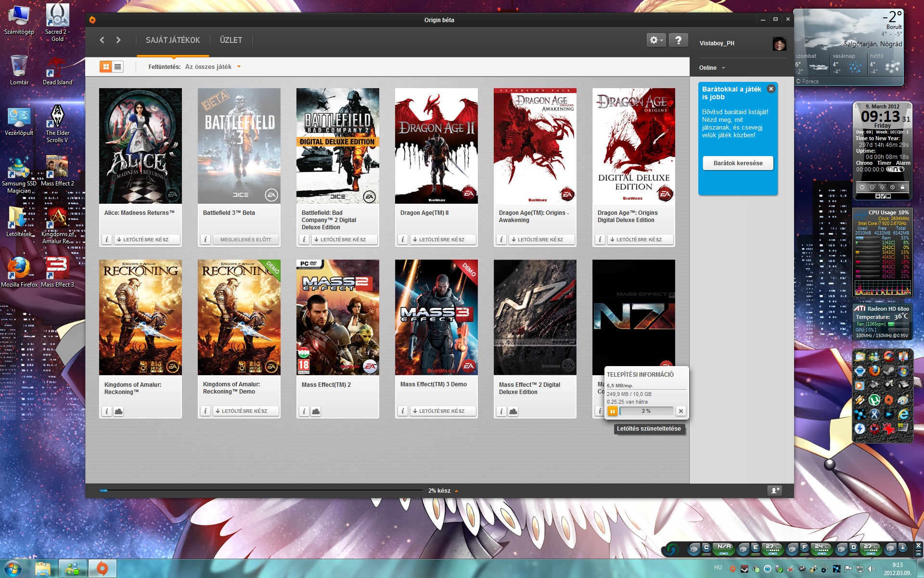Open the settings gear dropdown

pyautogui.click(x=656, y=40)
